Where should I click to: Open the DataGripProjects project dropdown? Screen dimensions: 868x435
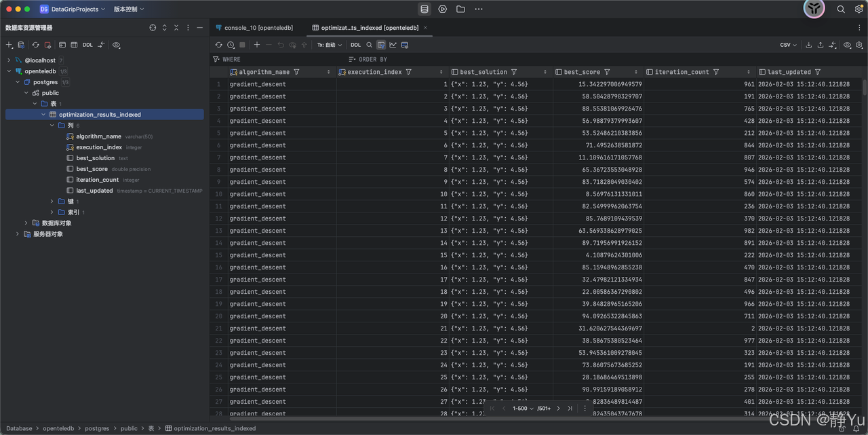[73, 10]
